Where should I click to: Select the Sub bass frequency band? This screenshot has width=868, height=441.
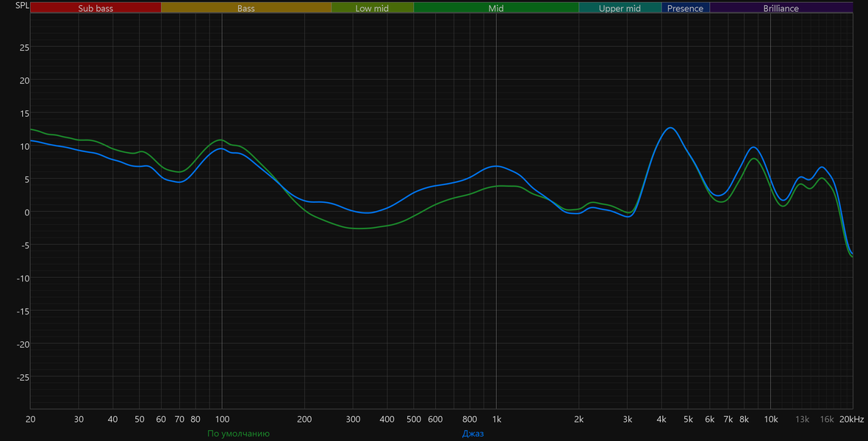click(x=96, y=8)
